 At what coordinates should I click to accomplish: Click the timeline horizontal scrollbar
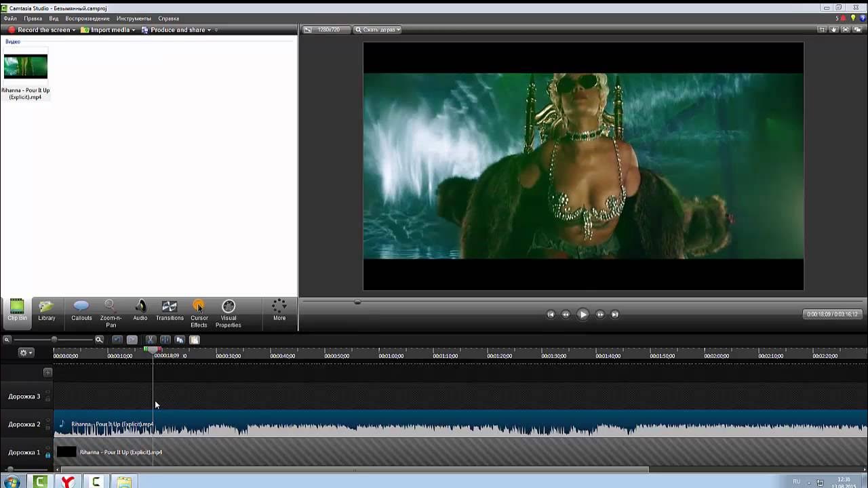click(x=354, y=469)
